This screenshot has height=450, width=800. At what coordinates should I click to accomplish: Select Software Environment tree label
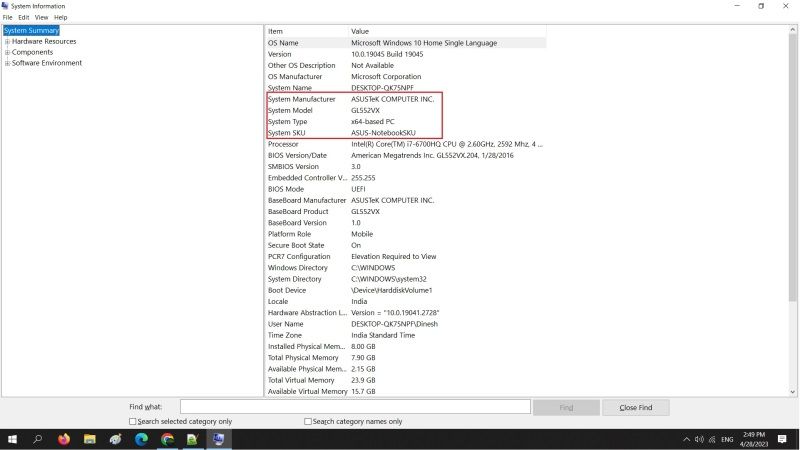click(x=46, y=63)
